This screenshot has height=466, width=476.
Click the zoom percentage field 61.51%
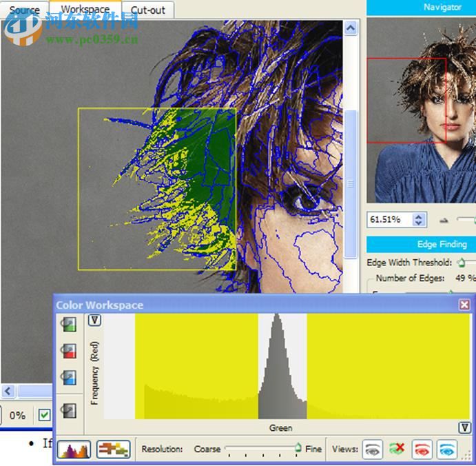[x=389, y=219]
